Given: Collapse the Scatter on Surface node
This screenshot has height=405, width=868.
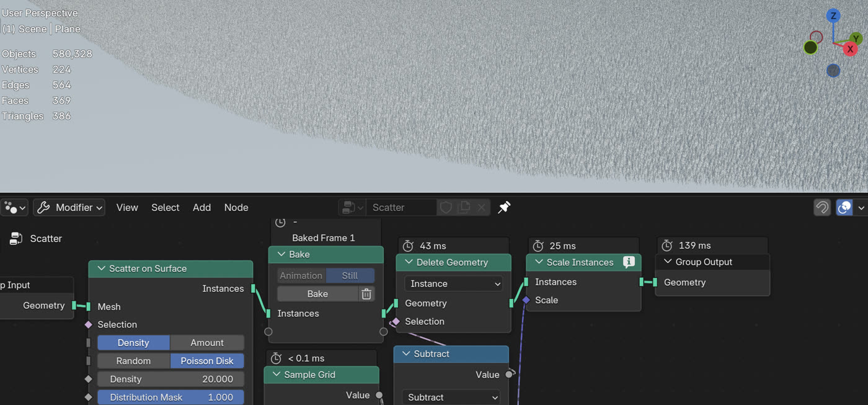Looking at the screenshot, I should pyautogui.click(x=101, y=269).
